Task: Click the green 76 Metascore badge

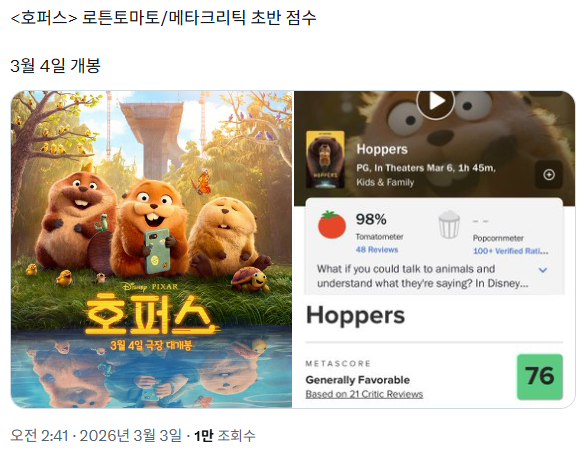Action: (540, 377)
